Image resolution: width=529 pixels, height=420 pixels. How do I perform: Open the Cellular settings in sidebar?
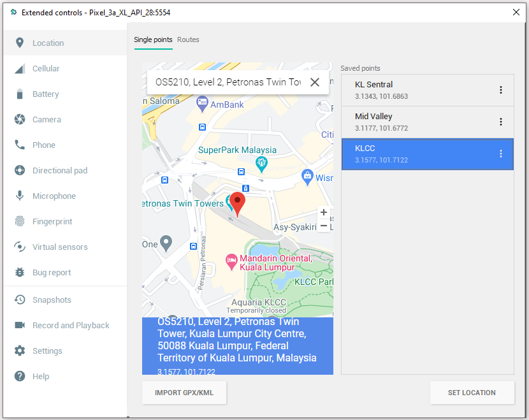(x=46, y=69)
